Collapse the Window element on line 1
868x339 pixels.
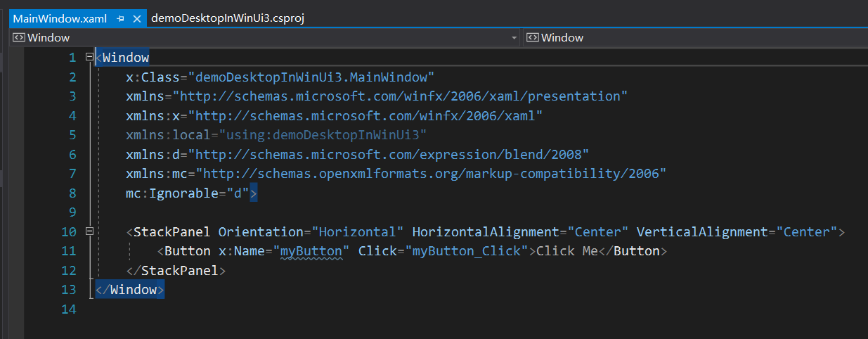pos(89,57)
